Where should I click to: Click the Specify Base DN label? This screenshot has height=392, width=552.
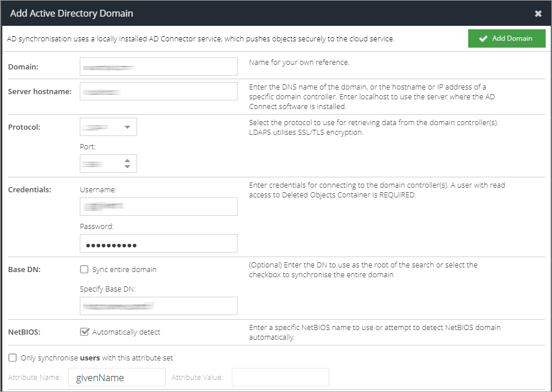[107, 289]
